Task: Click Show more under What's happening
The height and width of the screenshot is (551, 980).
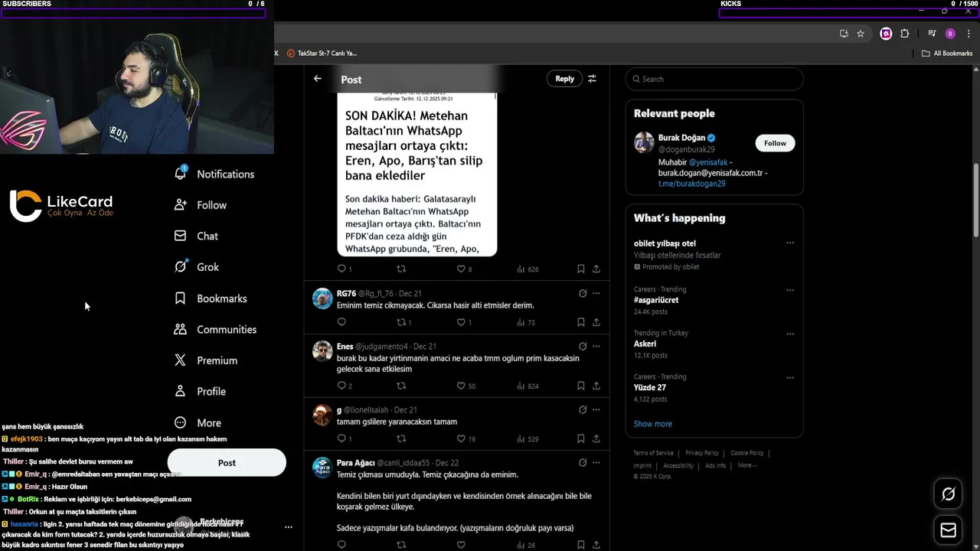Action: [x=652, y=424]
